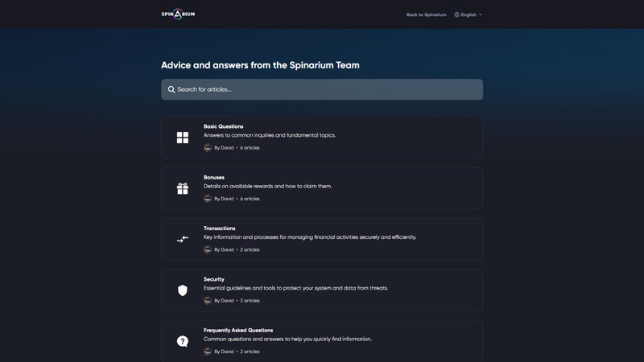Click '2 articles' under Transactions
The height and width of the screenshot is (362, 644).
250,249
